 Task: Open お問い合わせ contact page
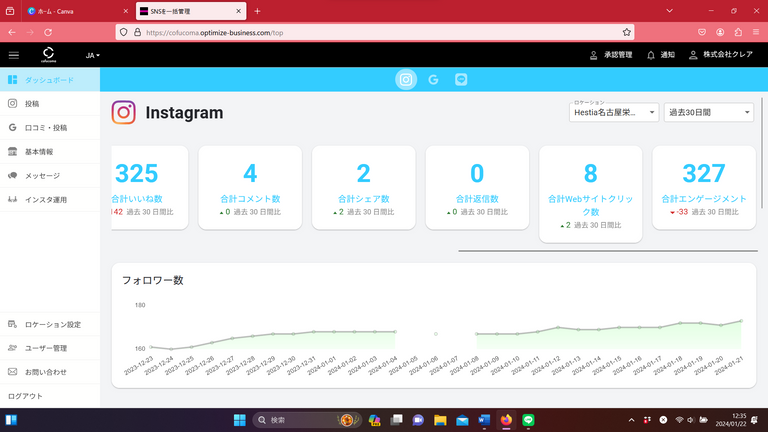click(x=45, y=372)
